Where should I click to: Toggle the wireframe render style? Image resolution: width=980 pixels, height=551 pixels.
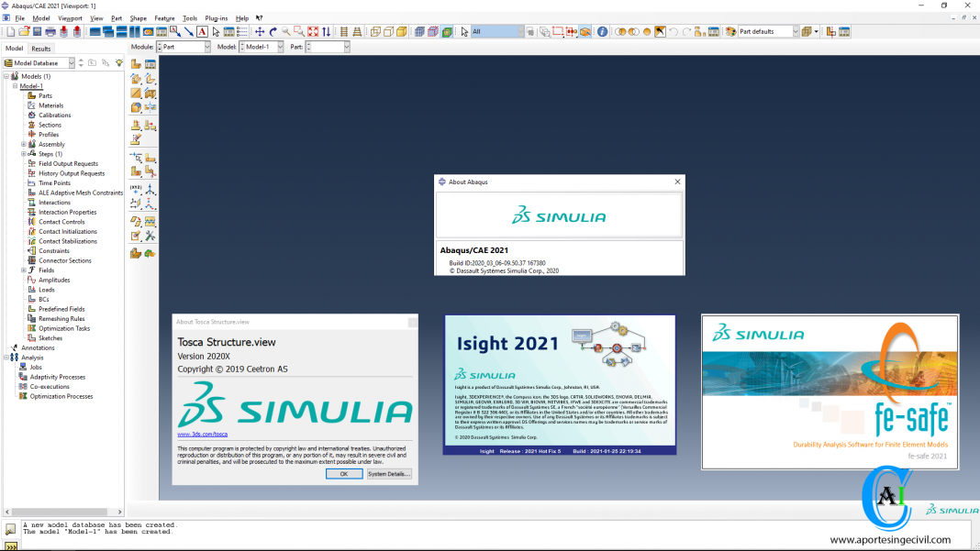click(377, 31)
